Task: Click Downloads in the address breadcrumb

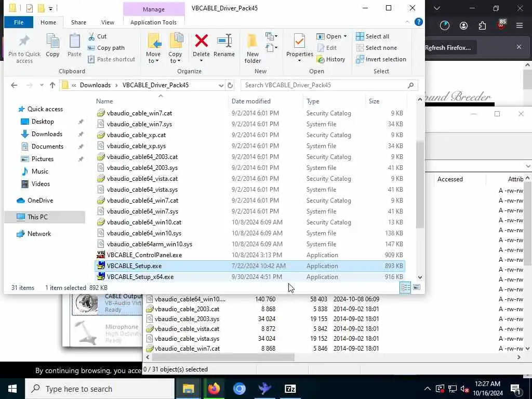Action: [95, 85]
